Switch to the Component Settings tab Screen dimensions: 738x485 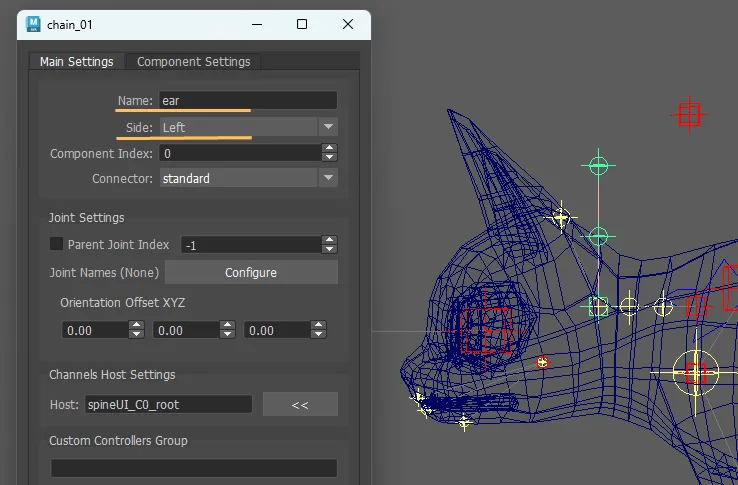point(193,62)
